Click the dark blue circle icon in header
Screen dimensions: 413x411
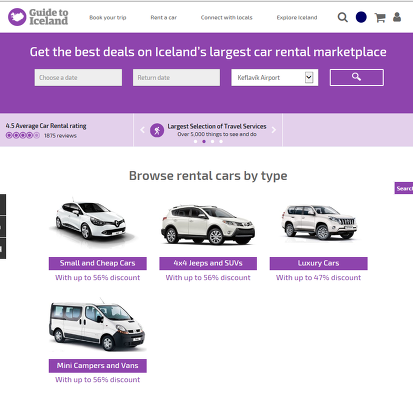coord(361,17)
